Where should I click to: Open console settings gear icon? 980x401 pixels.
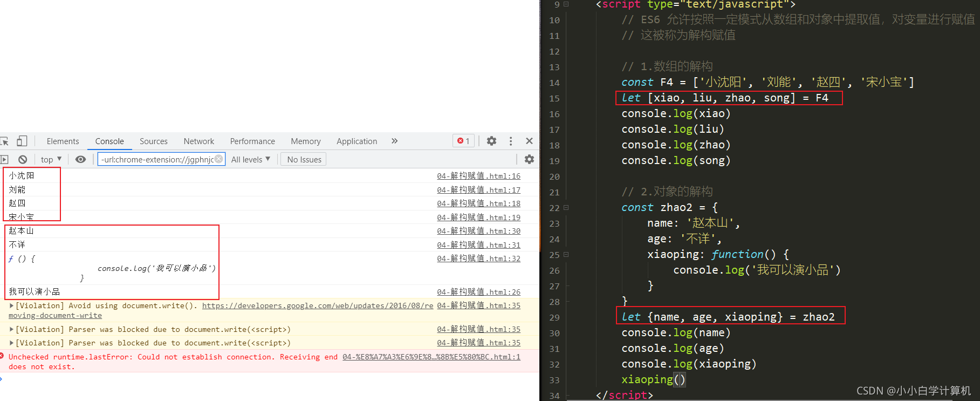pyautogui.click(x=529, y=159)
